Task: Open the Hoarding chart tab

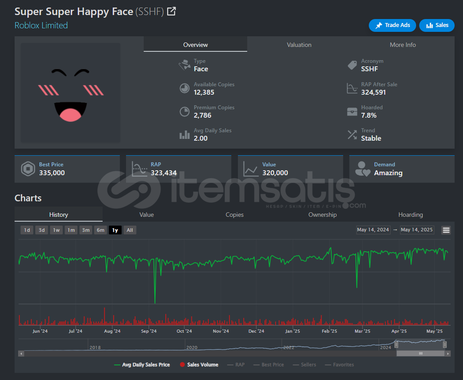Action: 410,215
